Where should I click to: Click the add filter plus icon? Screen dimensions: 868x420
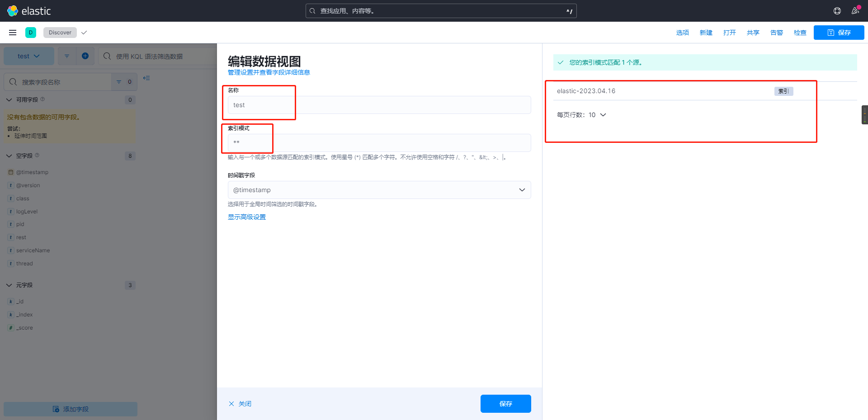[85, 56]
